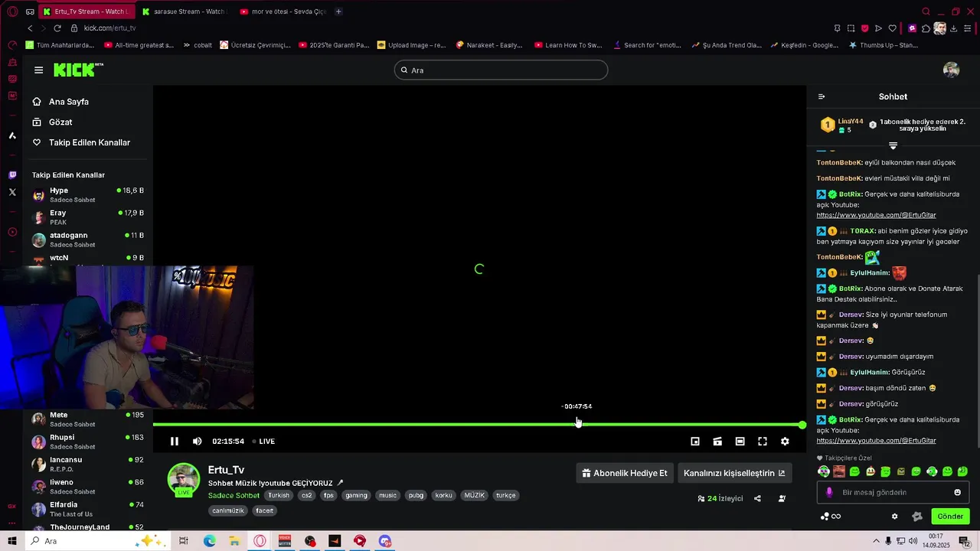Click the share icon below the stream
This screenshot has height=551, width=980.
[x=757, y=498]
